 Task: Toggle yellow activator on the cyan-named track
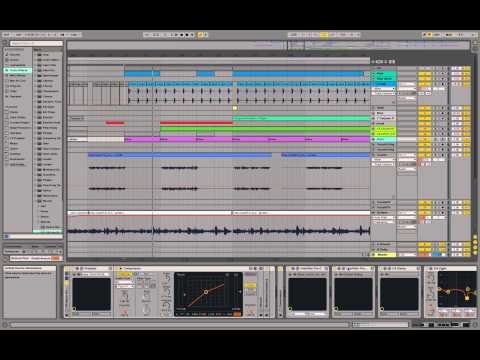coord(425,139)
